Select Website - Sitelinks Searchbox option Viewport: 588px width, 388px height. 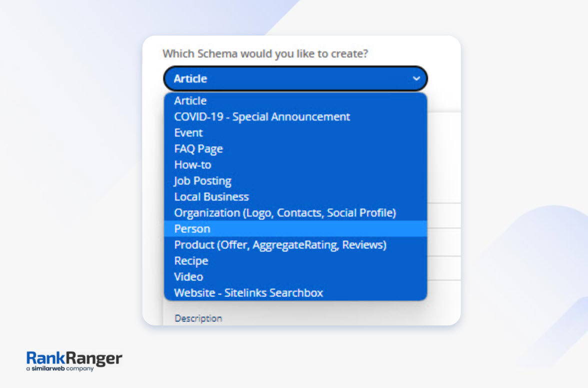click(x=248, y=293)
